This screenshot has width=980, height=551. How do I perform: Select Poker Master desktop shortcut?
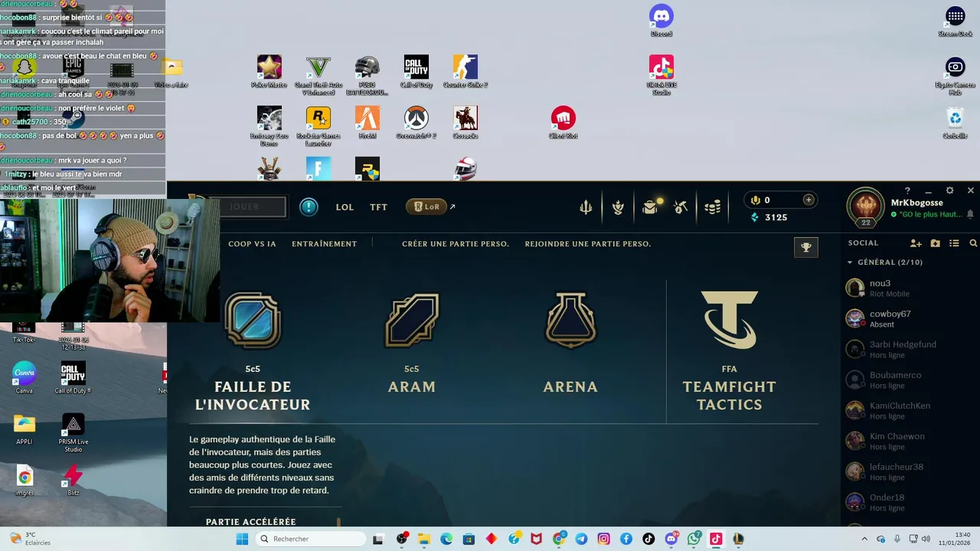[269, 71]
